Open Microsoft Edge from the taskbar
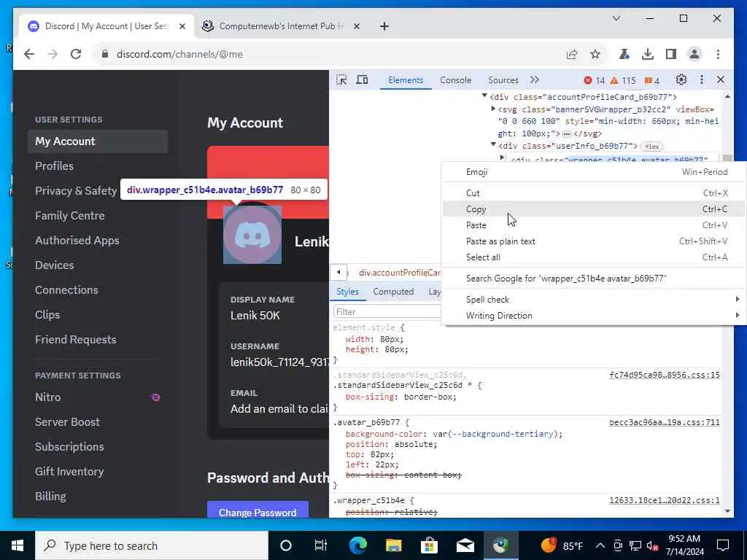 click(357, 545)
